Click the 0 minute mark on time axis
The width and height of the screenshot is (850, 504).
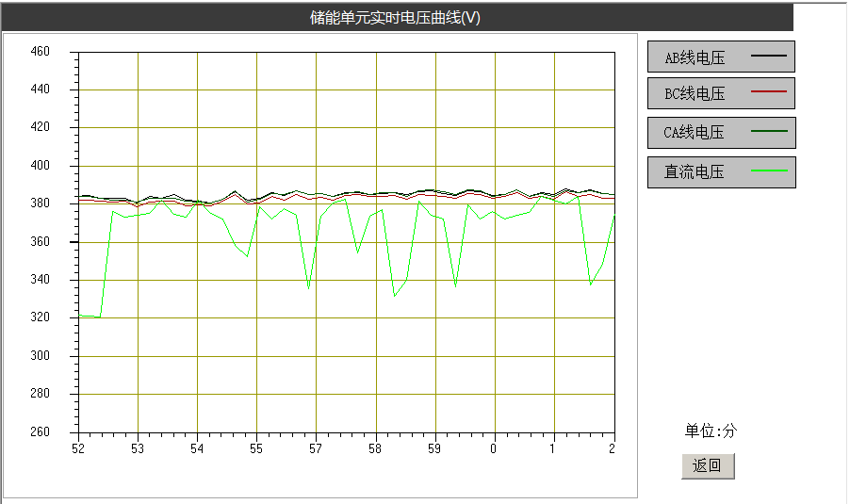click(x=494, y=449)
